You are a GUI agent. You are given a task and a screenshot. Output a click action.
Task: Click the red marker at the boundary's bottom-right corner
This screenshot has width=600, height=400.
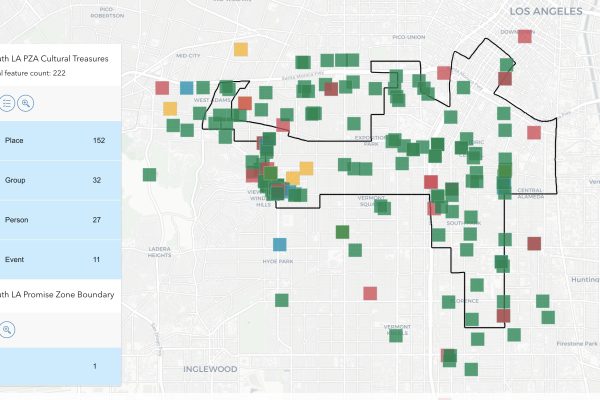coord(504,316)
